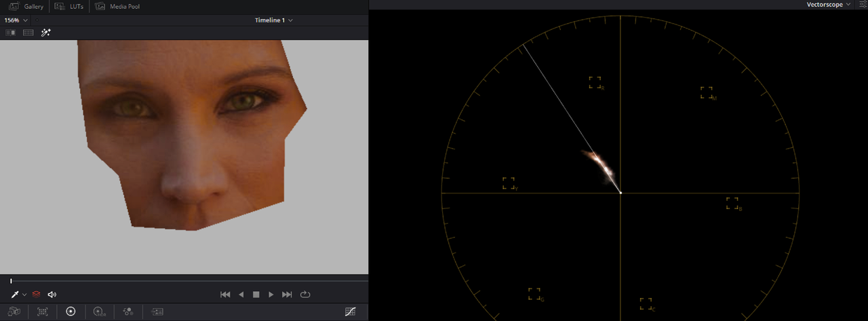Image resolution: width=868 pixels, height=321 pixels.
Task: Open the Curves palette
Action: (351, 311)
